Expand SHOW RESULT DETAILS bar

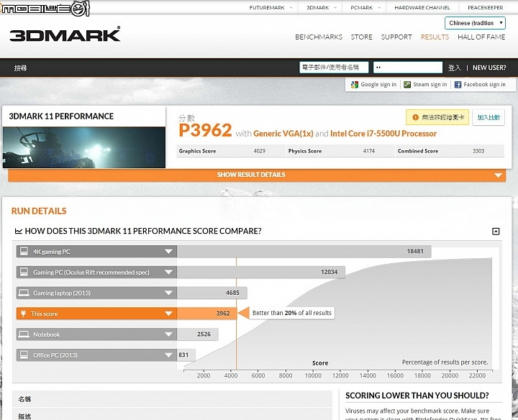[x=257, y=175]
